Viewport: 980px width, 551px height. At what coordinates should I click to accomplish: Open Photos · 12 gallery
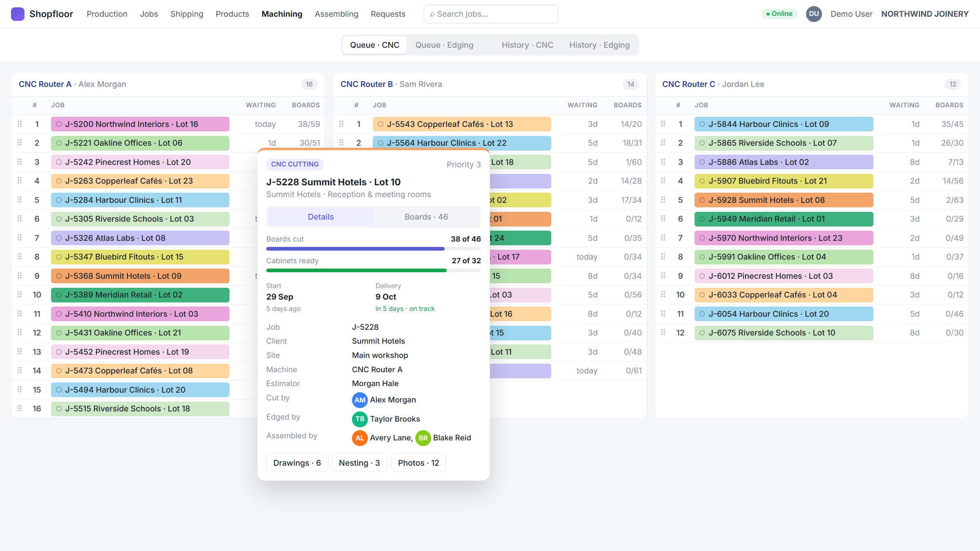pos(418,463)
